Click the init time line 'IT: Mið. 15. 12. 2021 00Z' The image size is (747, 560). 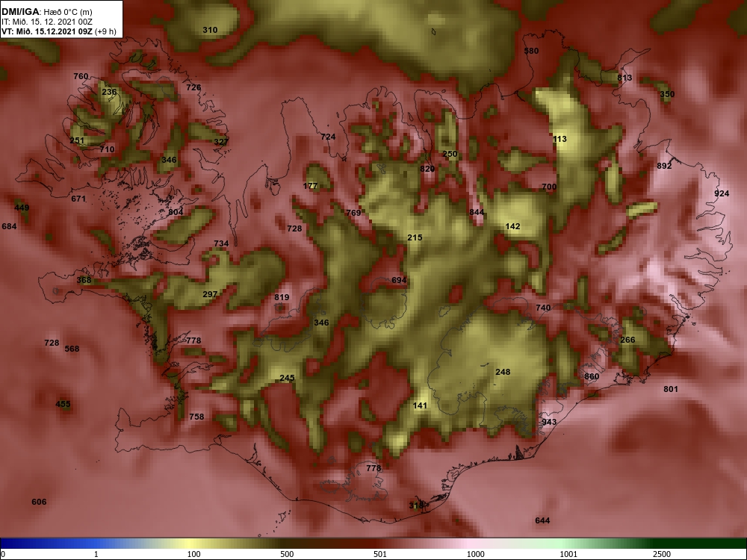[46, 22]
